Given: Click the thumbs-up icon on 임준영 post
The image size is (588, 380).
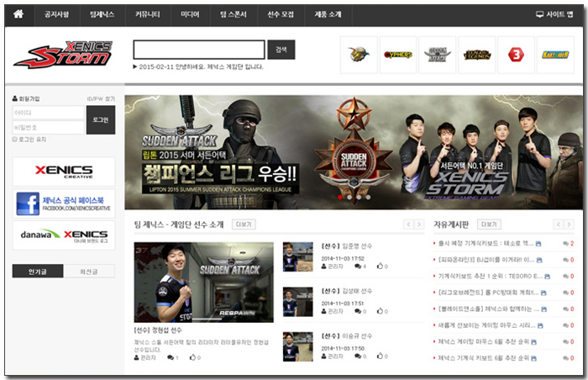Looking at the screenshot, I should pos(380,267).
